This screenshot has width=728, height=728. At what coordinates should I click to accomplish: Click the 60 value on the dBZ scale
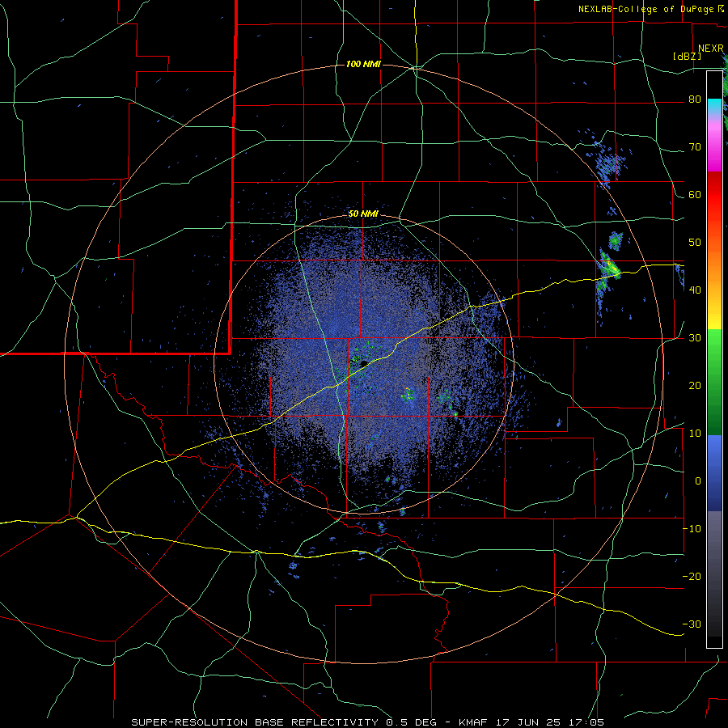point(695,194)
